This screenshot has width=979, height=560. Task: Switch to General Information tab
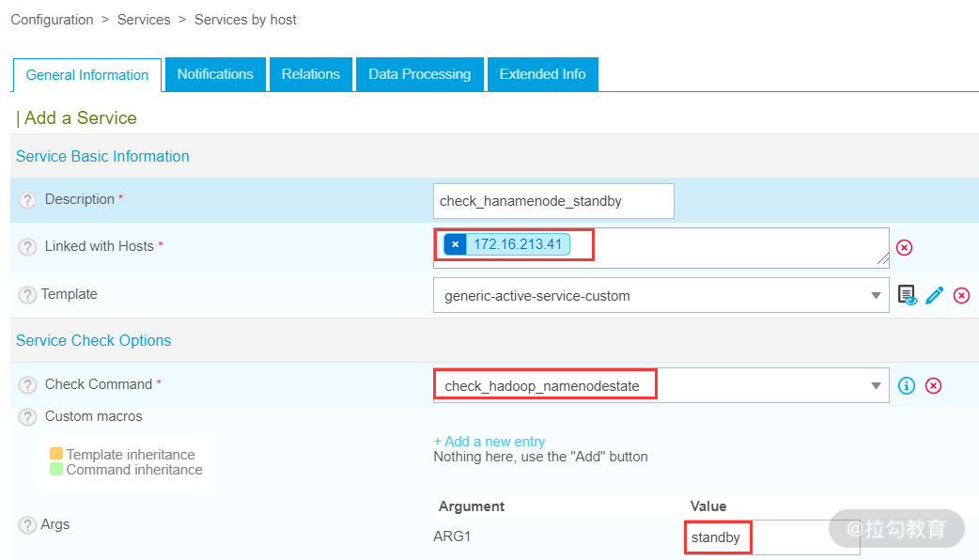click(x=87, y=75)
